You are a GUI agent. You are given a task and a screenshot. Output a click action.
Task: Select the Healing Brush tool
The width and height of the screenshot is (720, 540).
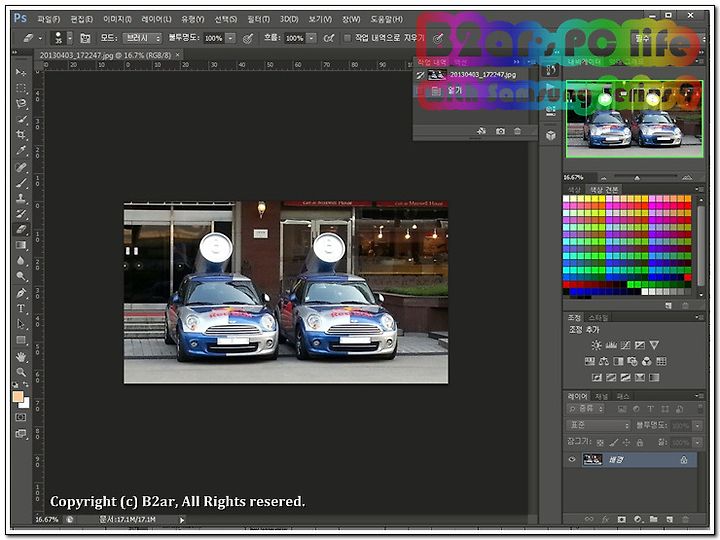click(x=21, y=167)
